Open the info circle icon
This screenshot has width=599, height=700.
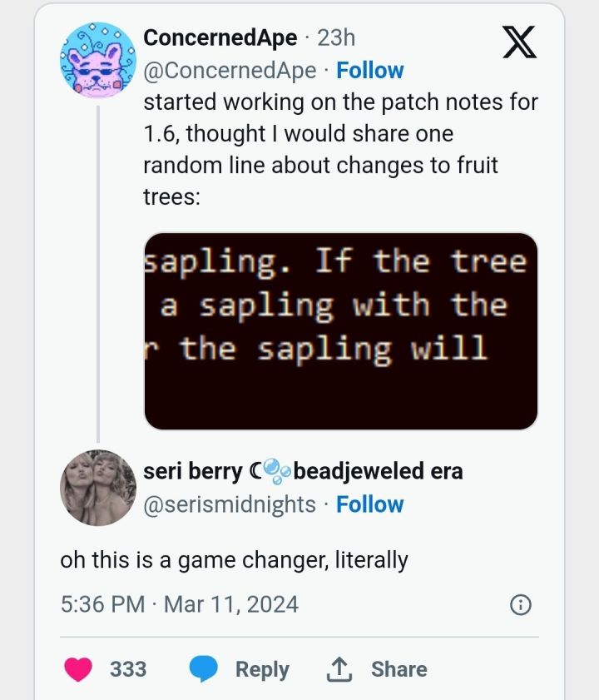[x=520, y=605]
